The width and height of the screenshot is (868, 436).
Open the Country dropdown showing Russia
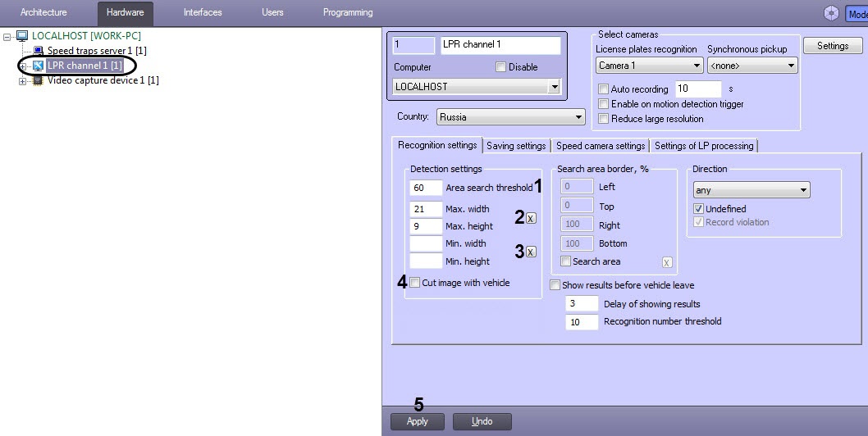click(511, 117)
